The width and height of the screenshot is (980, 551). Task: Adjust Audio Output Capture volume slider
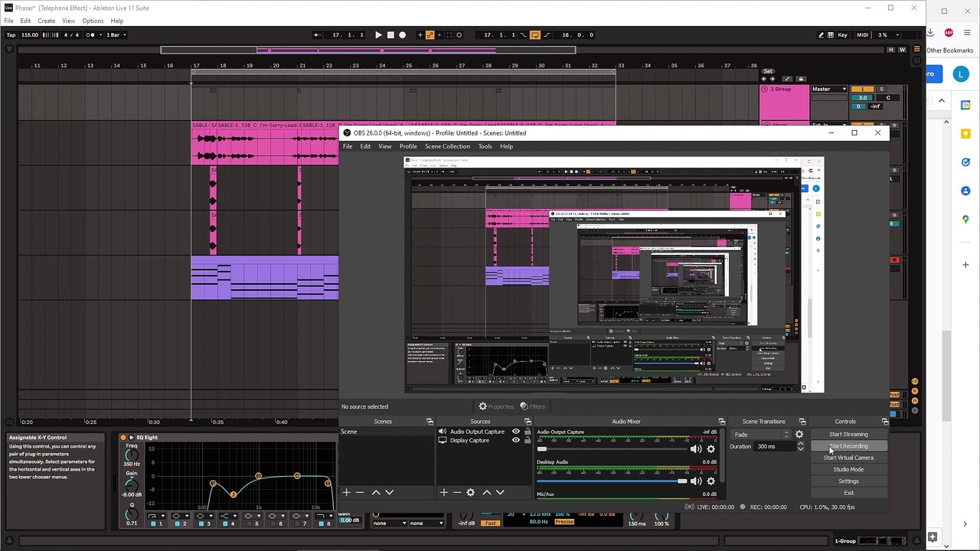612,449
